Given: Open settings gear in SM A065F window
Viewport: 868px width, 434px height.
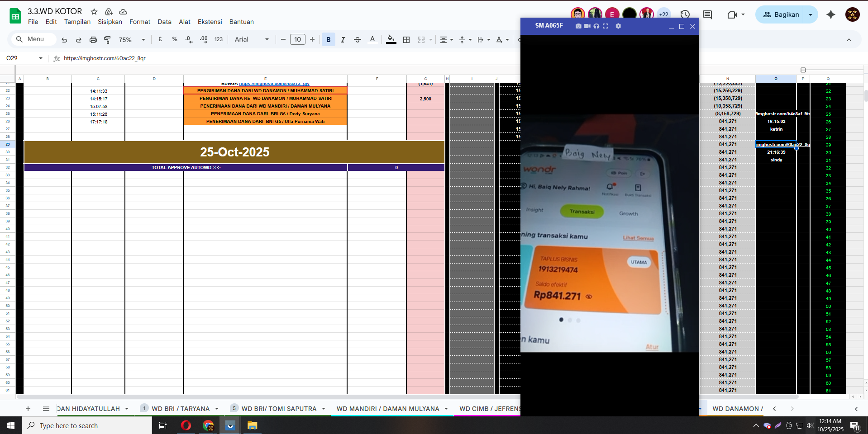Looking at the screenshot, I should (x=618, y=26).
